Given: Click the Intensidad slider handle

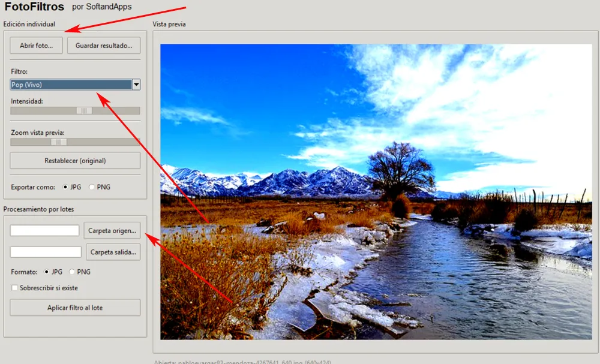Looking at the screenshot, I should pyautogui.click(x=84, y=110).
